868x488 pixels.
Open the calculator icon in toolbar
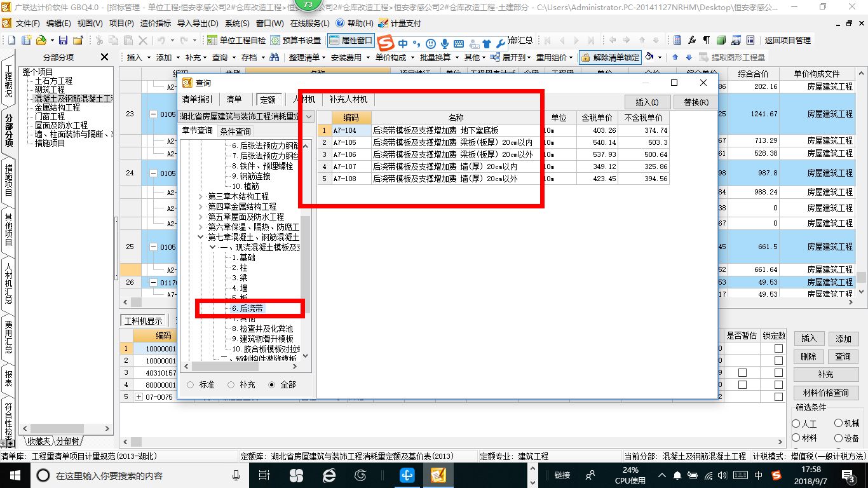click(677, 40)
